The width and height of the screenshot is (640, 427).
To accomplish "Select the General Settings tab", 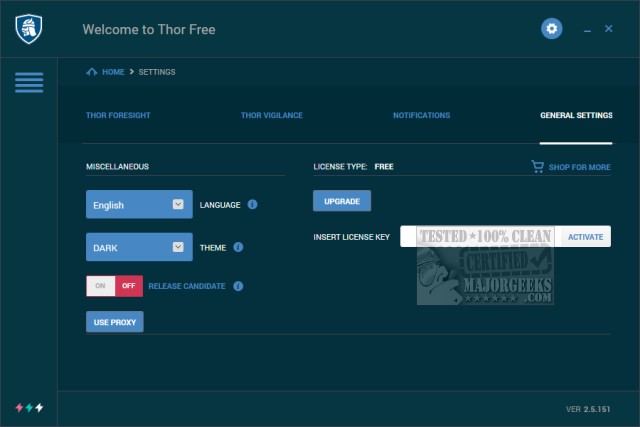I will 576,116.
